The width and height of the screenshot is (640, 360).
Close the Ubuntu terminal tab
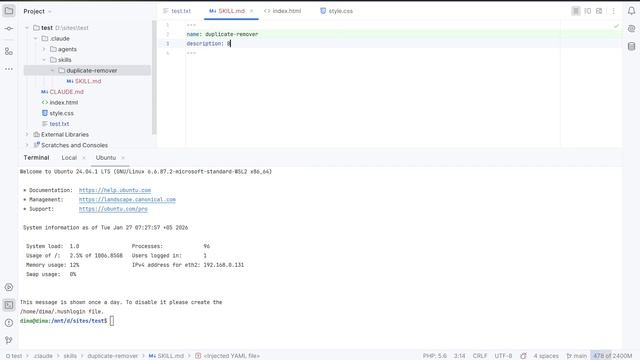pyautogui.click(x=123, y=158)
